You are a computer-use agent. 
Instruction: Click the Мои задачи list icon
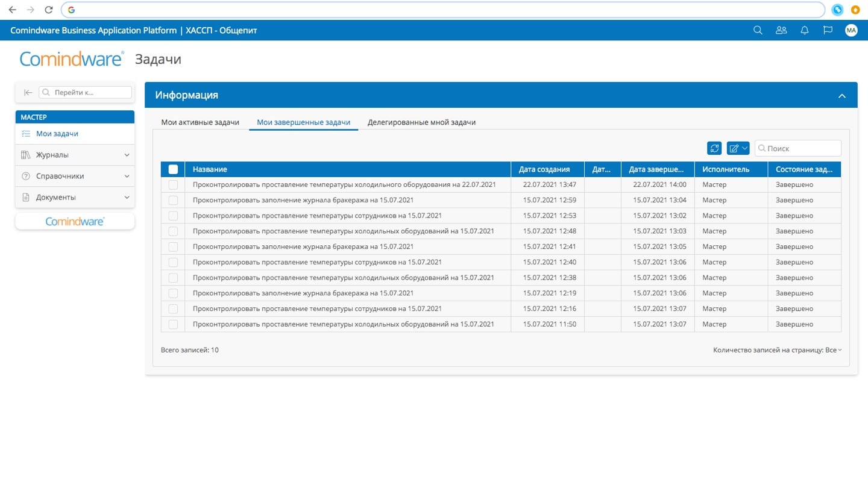(x=25, y=134)
